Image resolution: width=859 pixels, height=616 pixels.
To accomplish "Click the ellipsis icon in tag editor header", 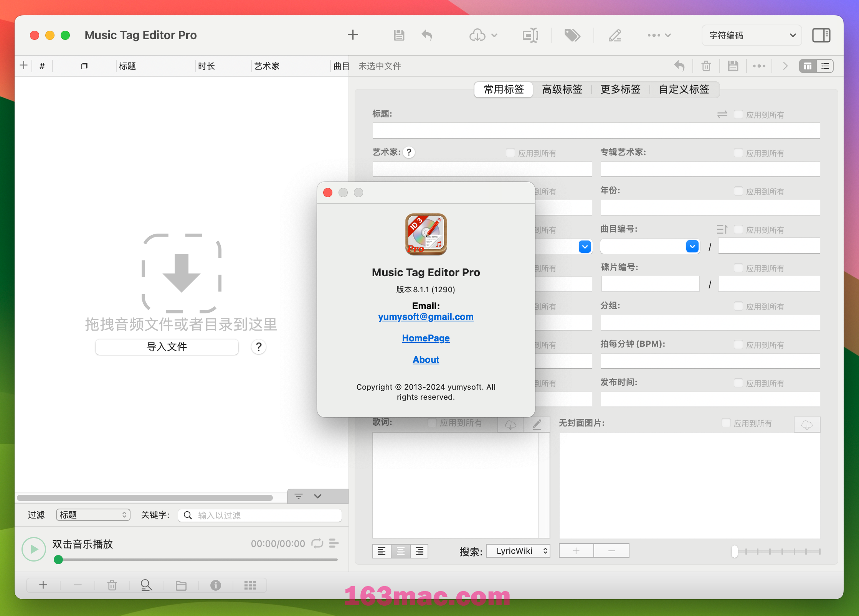I will click(759, 66).
